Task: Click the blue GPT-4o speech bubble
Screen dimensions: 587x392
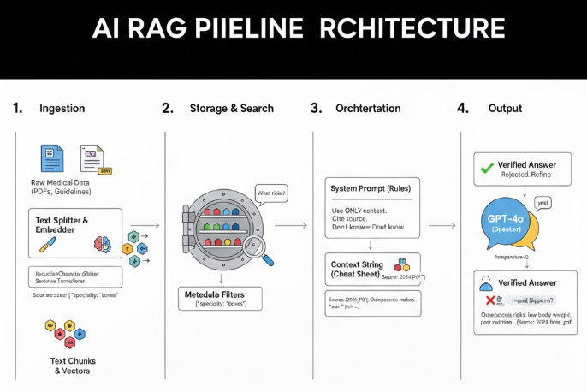Action: (506, 223)
